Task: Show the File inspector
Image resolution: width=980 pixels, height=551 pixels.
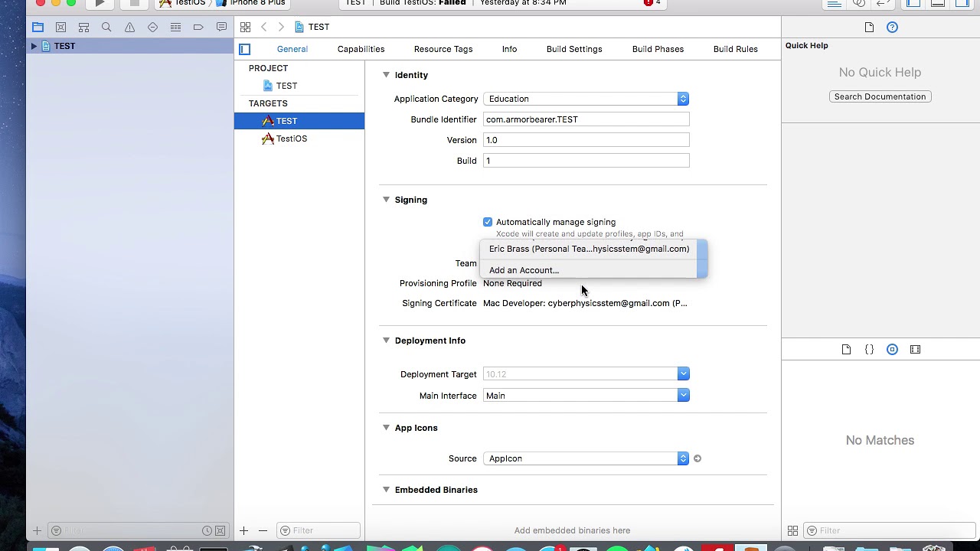Action: coord(869,28)
